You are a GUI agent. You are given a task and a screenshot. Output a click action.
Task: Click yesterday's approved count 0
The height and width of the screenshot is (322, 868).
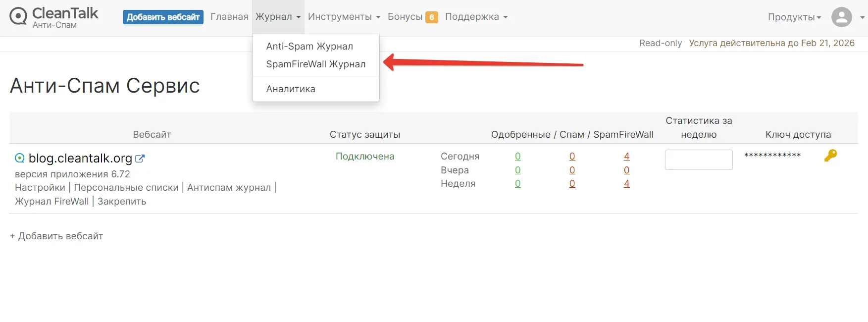click(x=518, y=170)
